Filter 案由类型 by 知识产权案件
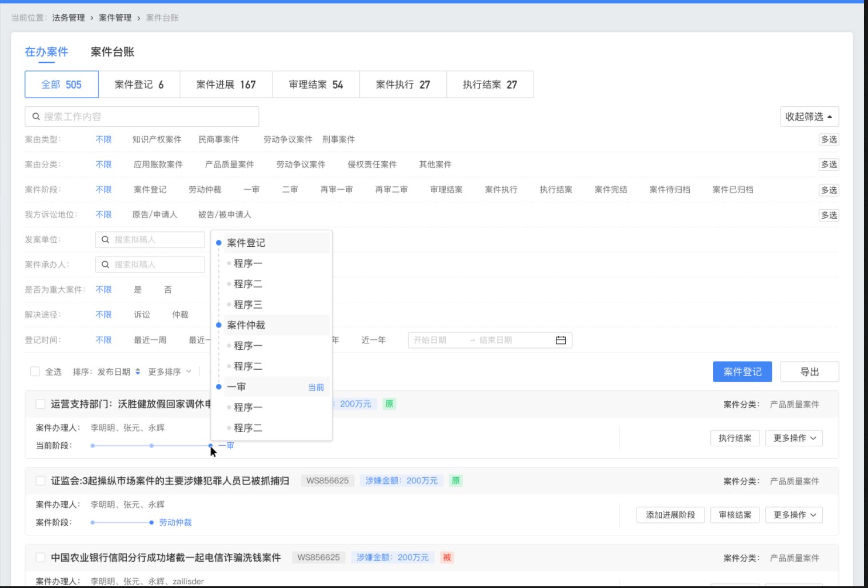The width and height of the screenshot is (868, 588). coord(157,139)
